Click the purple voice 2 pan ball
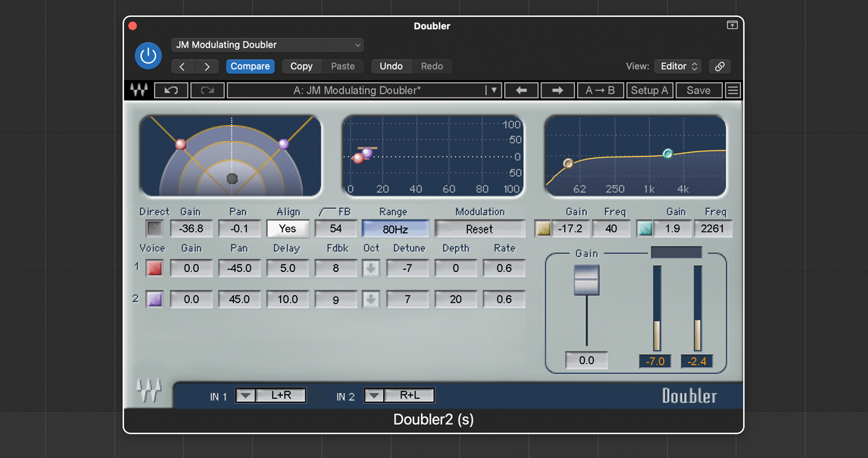The image size is (868, 458). (283, 144)
